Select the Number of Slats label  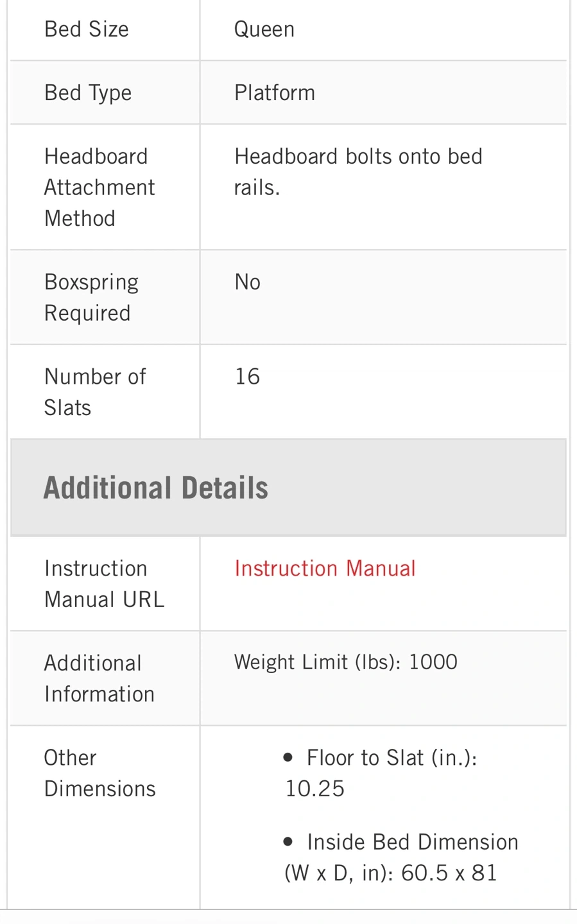pyautogui.click(x=94, y=392)
